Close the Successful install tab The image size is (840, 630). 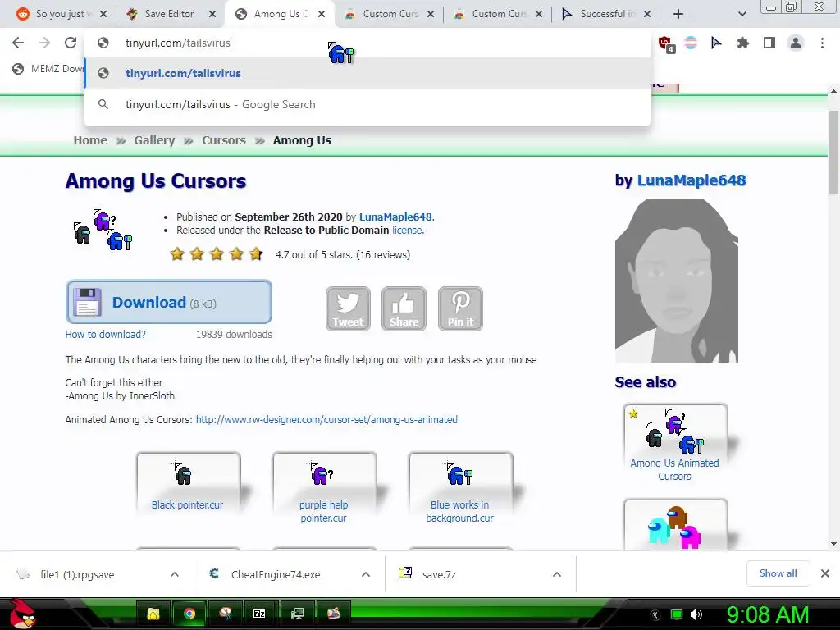[x=647, y=14]
